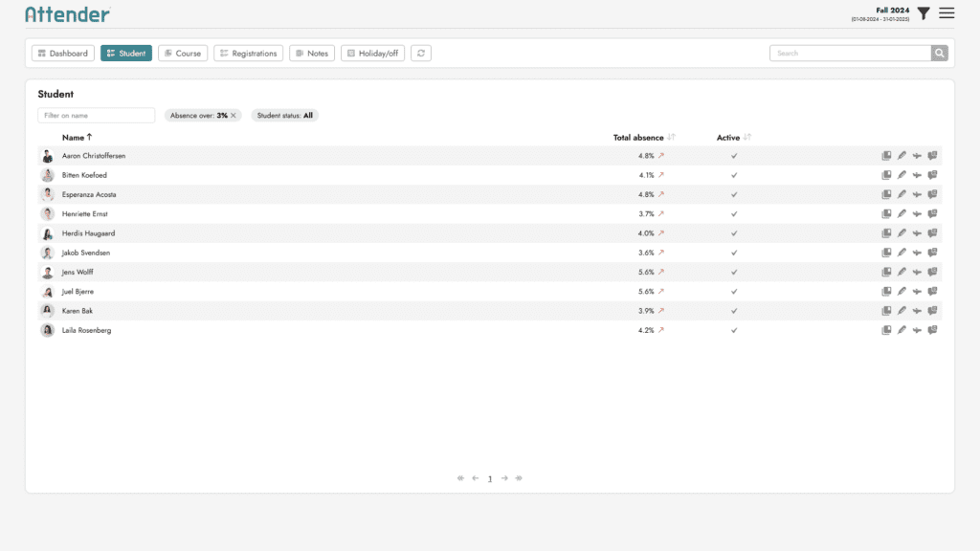
Task: Open the courses book icon for Bitten Koefoed
Action: pos(886,175)
